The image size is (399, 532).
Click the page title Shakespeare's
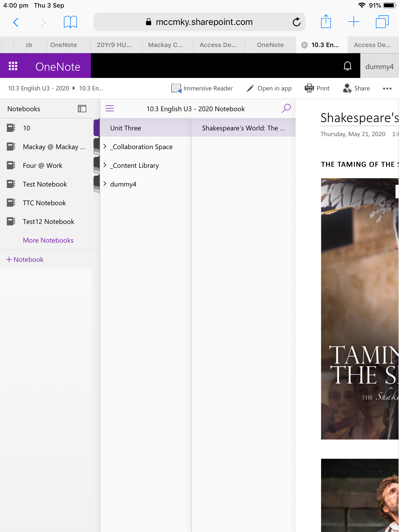[x=360, y=118]
